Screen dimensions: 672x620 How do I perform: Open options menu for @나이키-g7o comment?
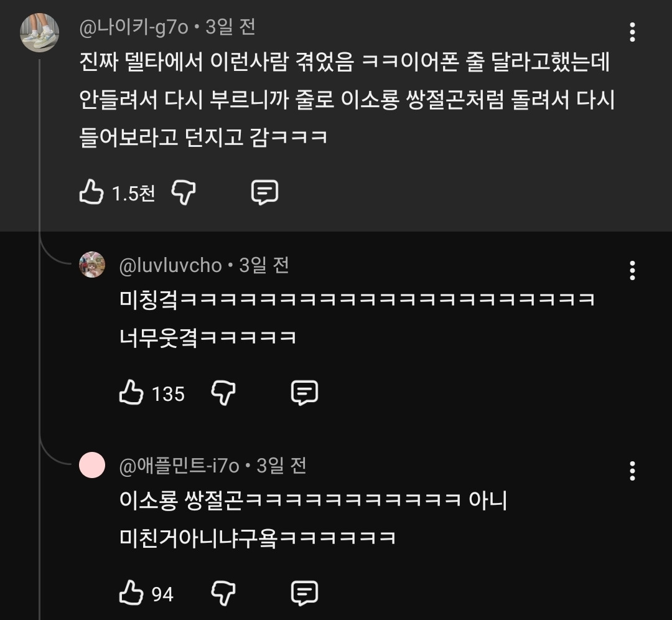(632, 32)
